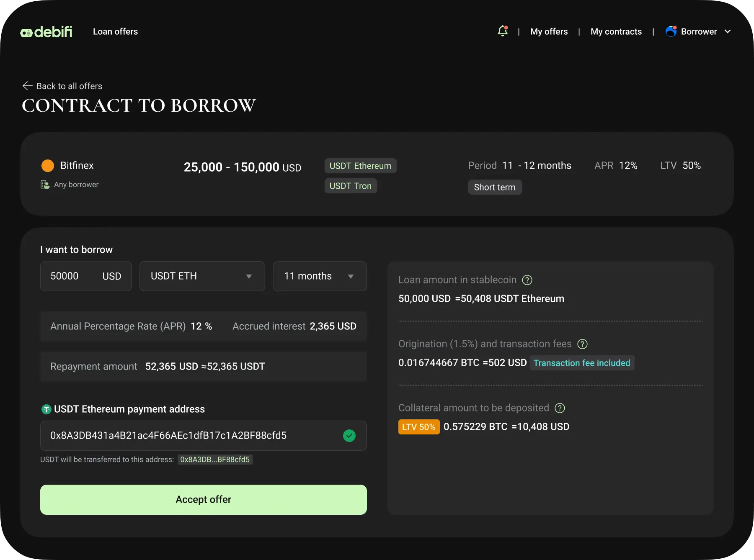Viewport: 754px width, 560px height.
Task: Click the green address validation checkmark
Action: 349,436
